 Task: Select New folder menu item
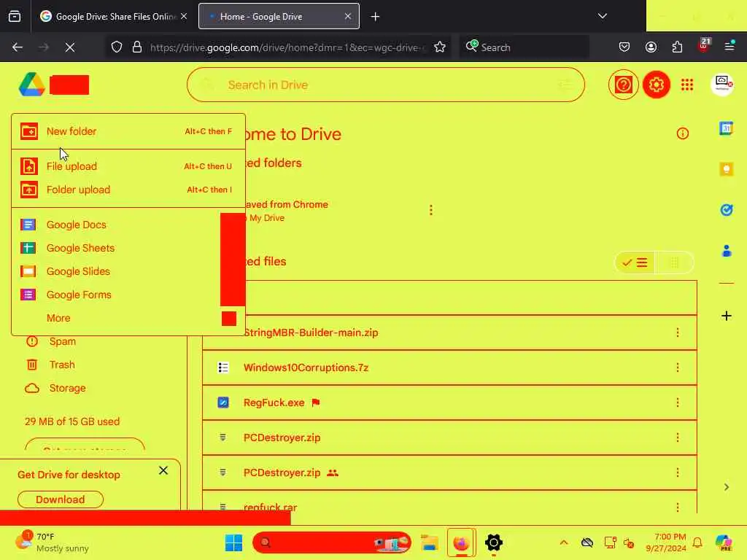point(128,131)
